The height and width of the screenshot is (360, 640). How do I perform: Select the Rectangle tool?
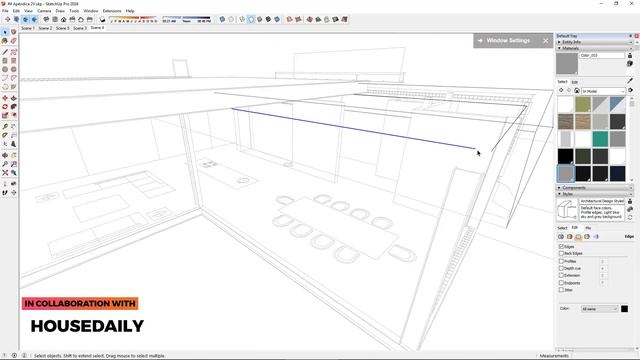tap(5, 60)
